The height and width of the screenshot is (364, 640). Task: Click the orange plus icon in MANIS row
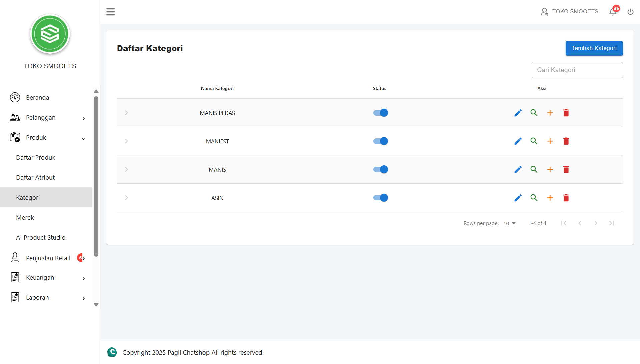550,170
